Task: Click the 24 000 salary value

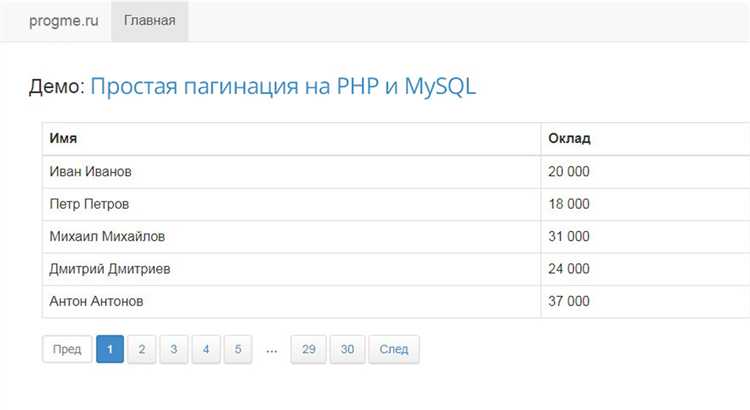Action: pos(569,269)
